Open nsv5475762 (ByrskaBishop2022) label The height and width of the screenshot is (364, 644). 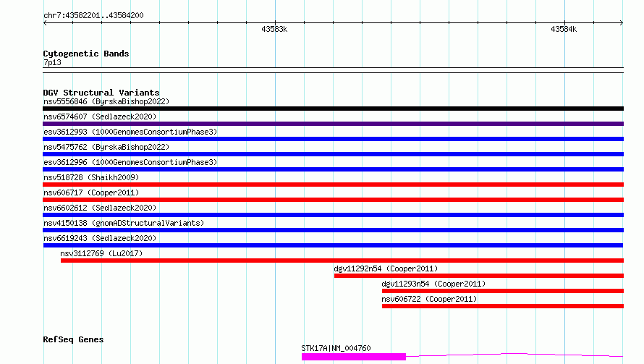tap(106, 147)
